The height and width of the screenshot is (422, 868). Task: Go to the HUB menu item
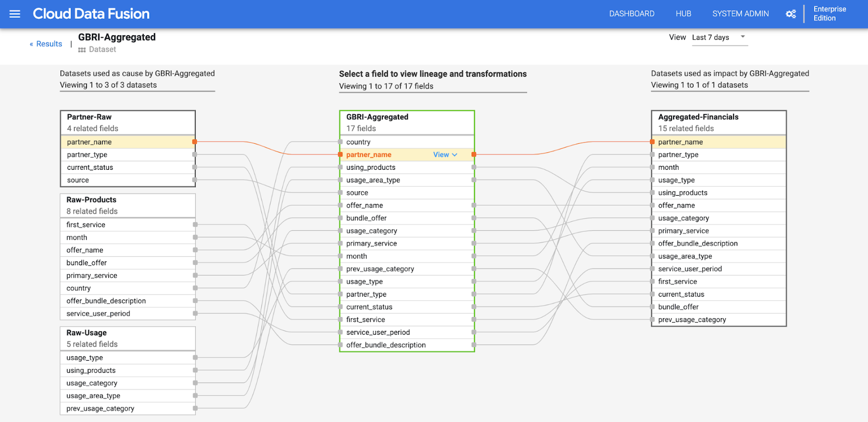tap(683, 14)
